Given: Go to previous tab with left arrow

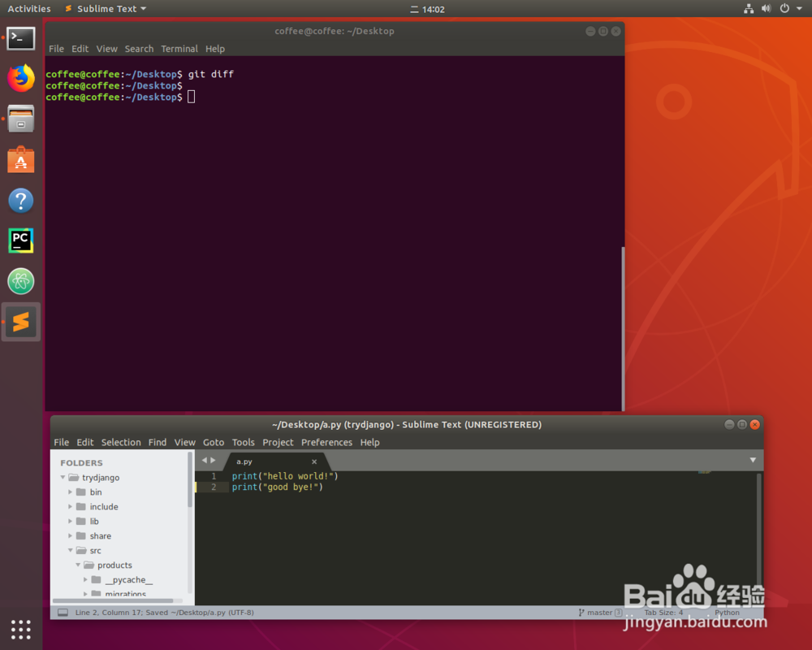Looking at the screenshot, I should point(204,460).
